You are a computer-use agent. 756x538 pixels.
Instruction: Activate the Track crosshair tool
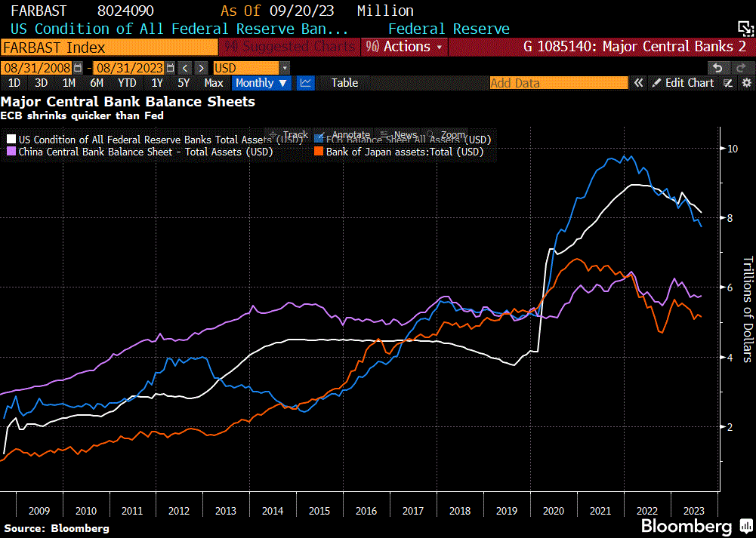[x=289, y=135]
